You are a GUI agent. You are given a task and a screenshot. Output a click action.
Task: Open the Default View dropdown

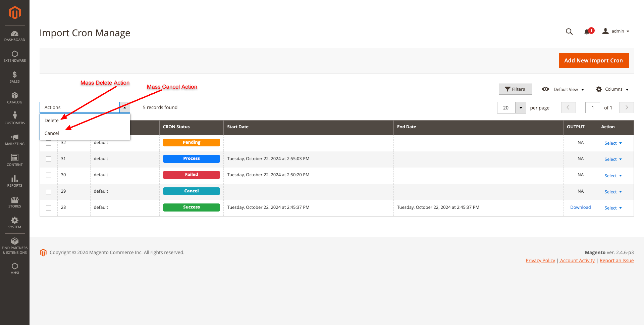563,89
